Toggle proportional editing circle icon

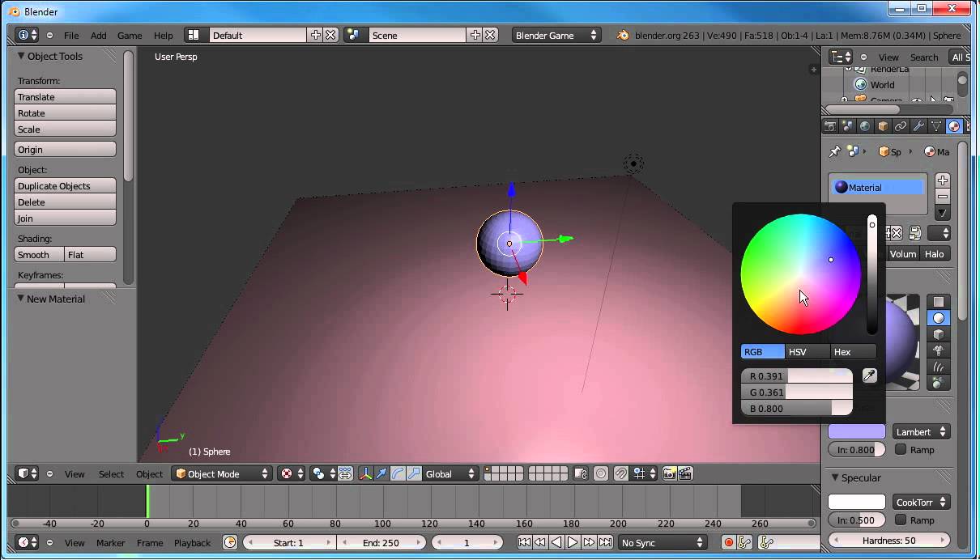point(601,473)
